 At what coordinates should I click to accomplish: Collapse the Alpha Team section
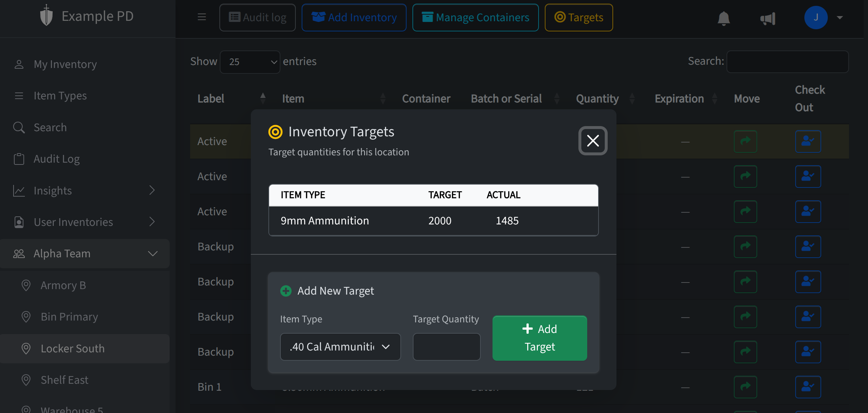click(x=153, y=253)
